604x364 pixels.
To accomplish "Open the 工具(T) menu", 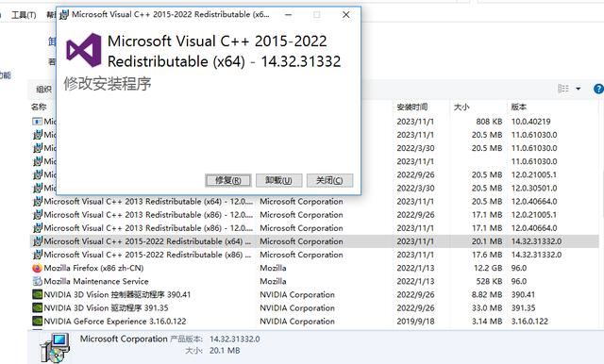I will pos(24,15).
